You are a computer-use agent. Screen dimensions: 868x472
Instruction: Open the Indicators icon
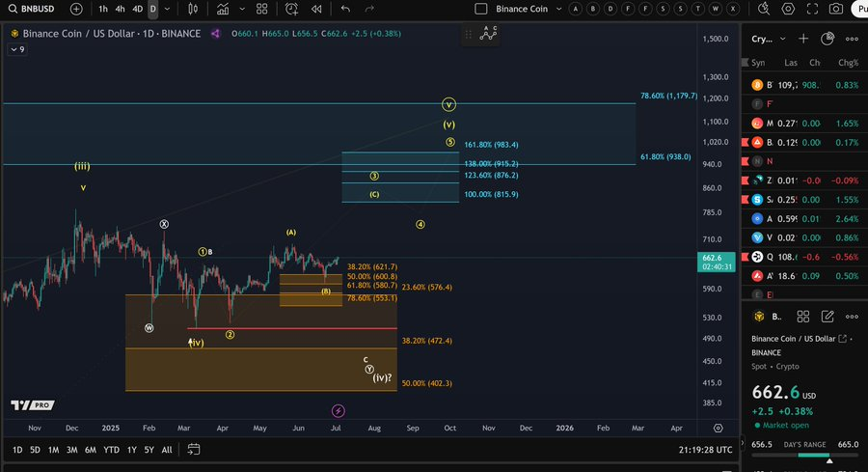[223, 9]
